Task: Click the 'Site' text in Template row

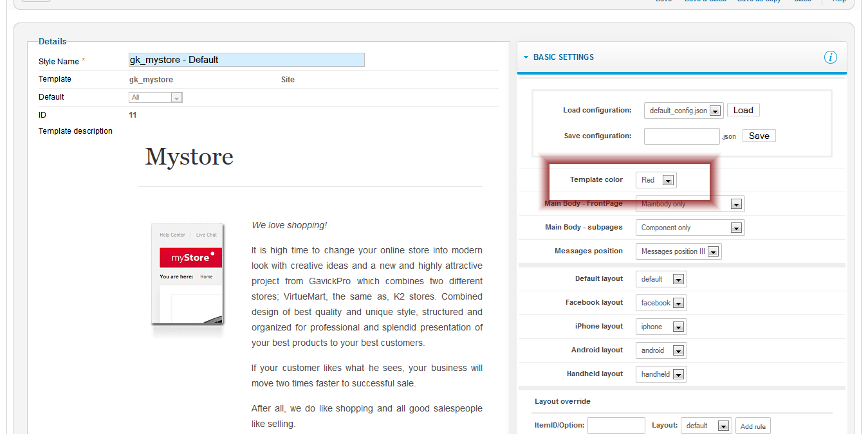Action: pos(288,80)
